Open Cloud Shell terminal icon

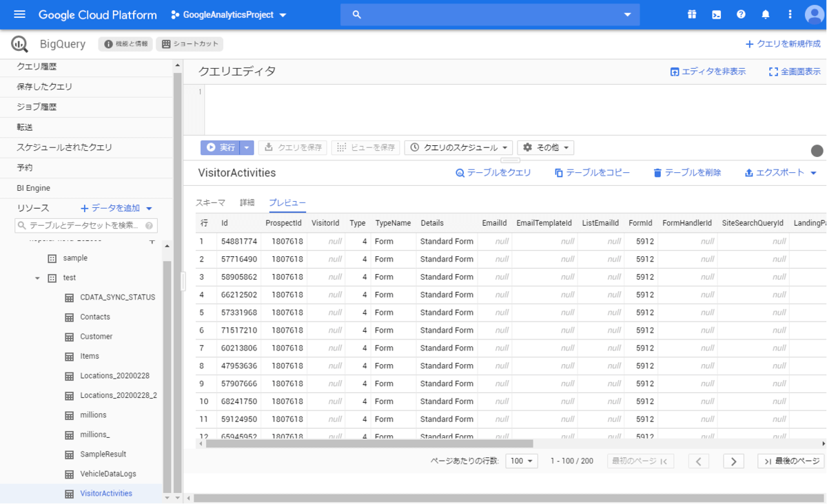pyautogui.click(x=717, y=14)
